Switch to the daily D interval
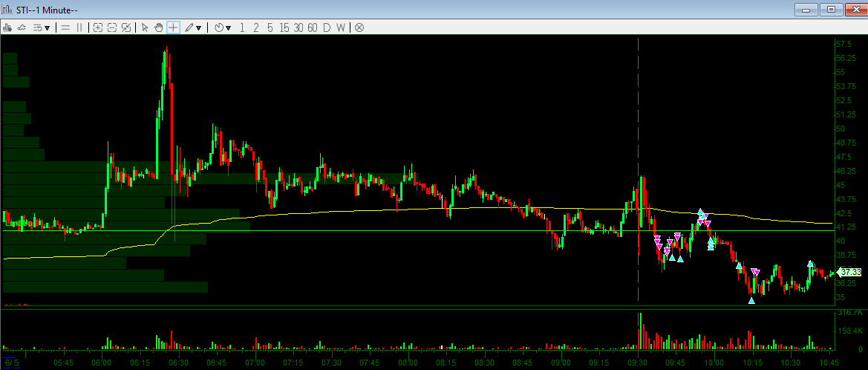This screenshot has height=370, width=868. [x=327, y=27]
